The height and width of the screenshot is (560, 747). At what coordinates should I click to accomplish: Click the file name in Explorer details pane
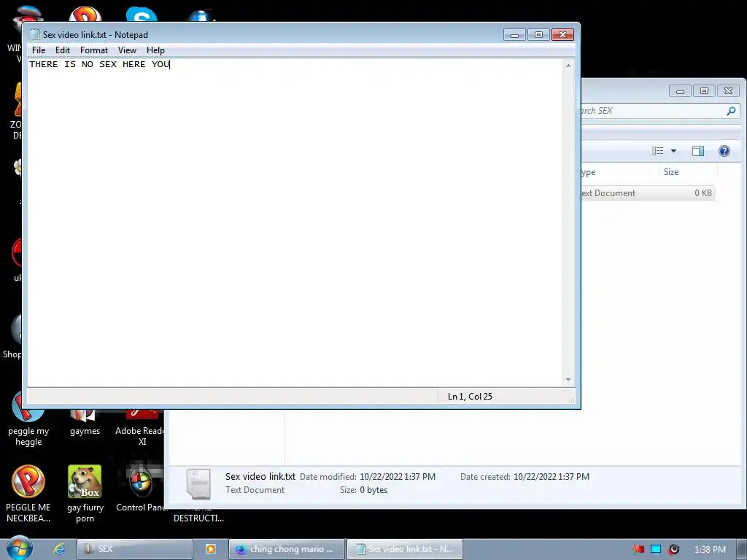tap(260, 477)
